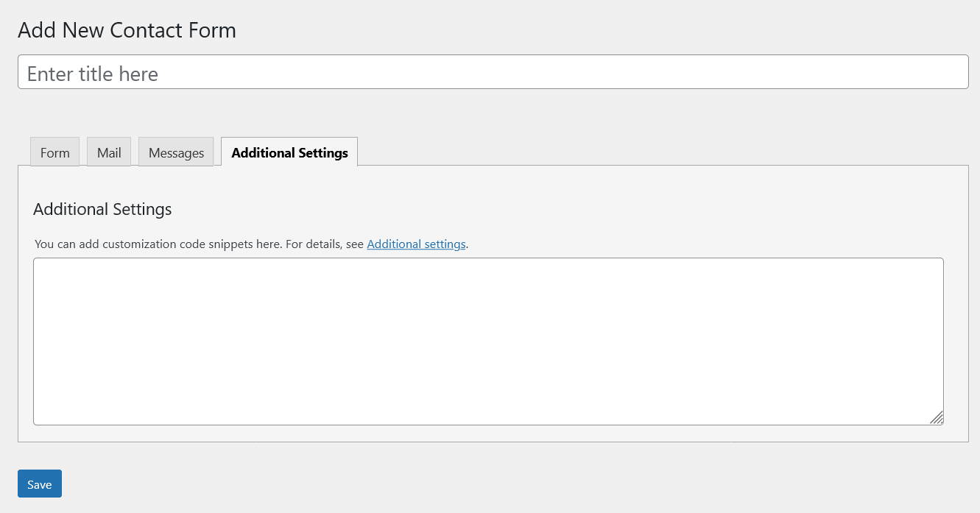Grab the textarea resize handle
Screen dimensions: 980x513
coord(936,417)
